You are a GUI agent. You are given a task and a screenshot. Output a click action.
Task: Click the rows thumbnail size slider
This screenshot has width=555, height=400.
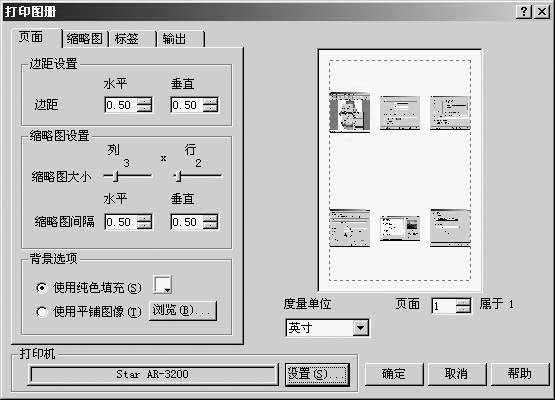coord(198,176)
